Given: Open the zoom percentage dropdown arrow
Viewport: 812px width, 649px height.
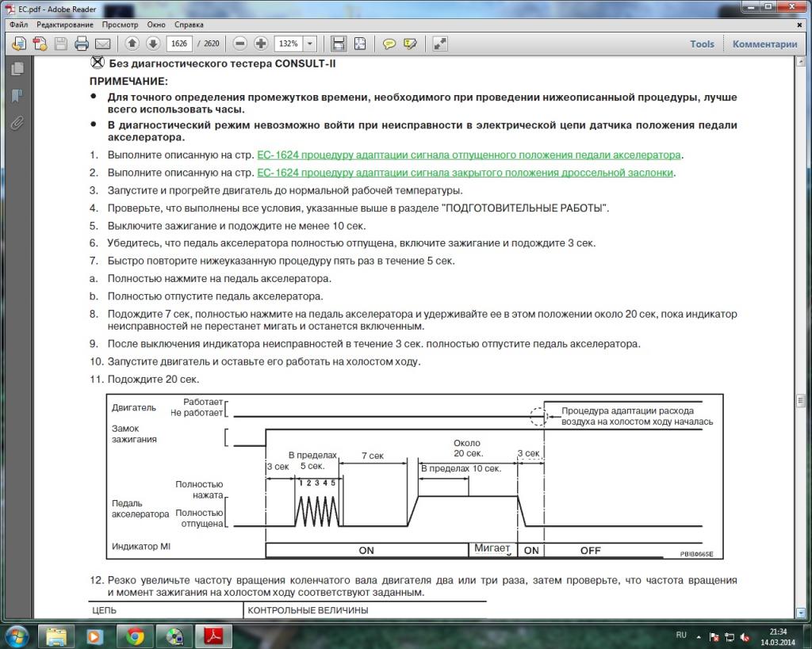Looking at the screenshot, I should (x=309, y=44).
